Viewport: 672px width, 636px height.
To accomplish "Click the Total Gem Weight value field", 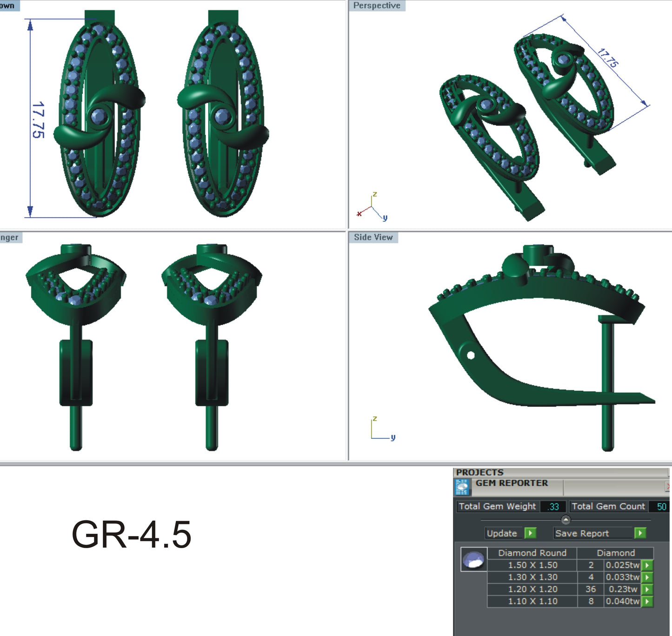I will [553, 506].
